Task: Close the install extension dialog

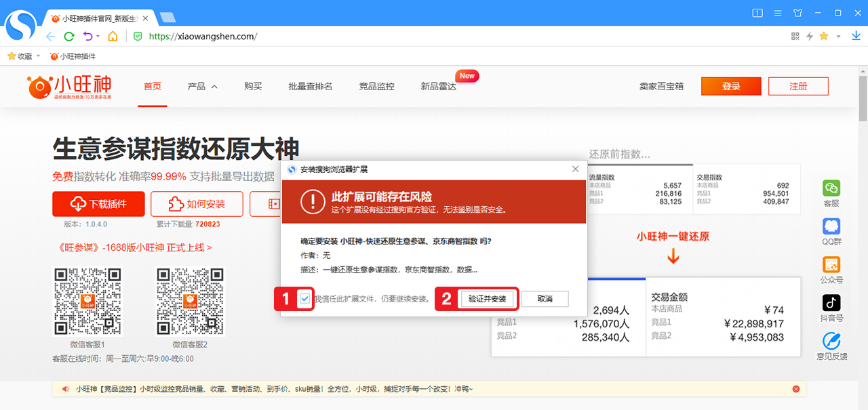Action: coord(576,169)
